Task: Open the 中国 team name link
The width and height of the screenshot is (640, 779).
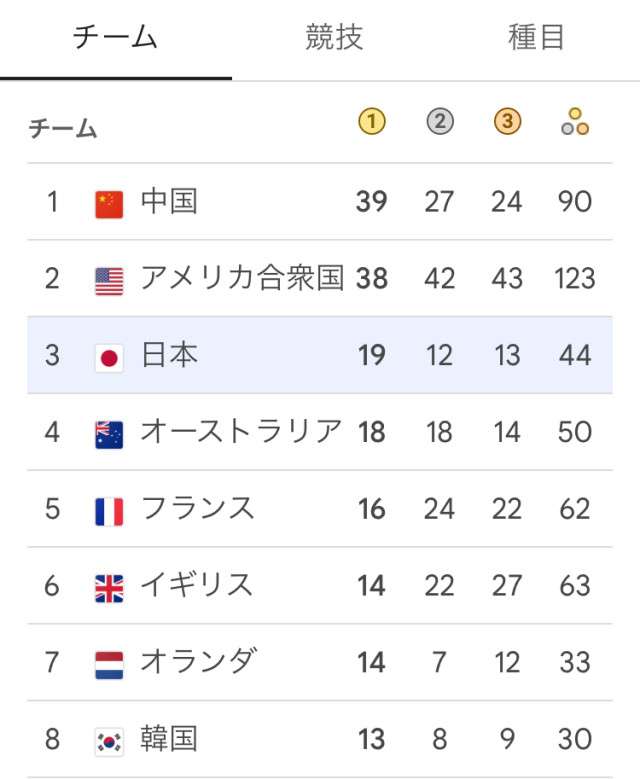Action: point(169,202)
